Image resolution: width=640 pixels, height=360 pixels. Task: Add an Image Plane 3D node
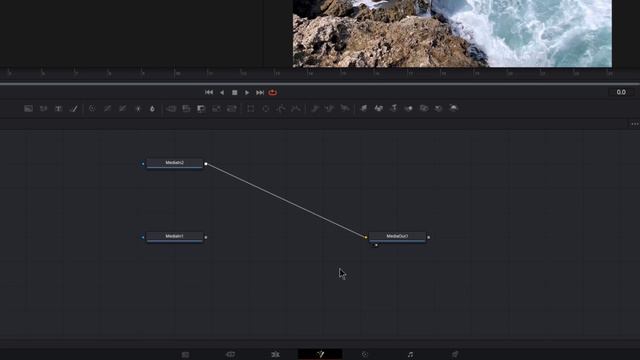pyautogui.click(x=364, y=109)
